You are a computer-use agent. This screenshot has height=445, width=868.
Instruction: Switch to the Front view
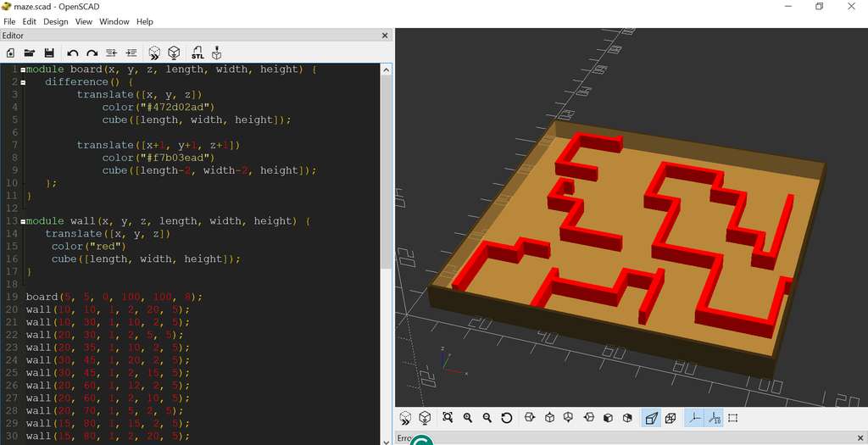coord(608,418)
